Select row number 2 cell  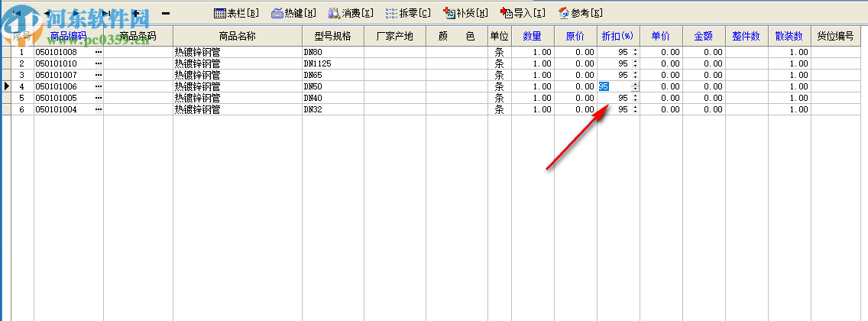[x=22, y=63]
